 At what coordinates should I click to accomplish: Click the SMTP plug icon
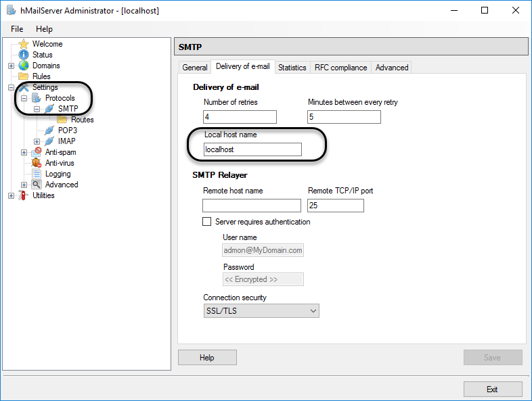[x=49, y=109]
